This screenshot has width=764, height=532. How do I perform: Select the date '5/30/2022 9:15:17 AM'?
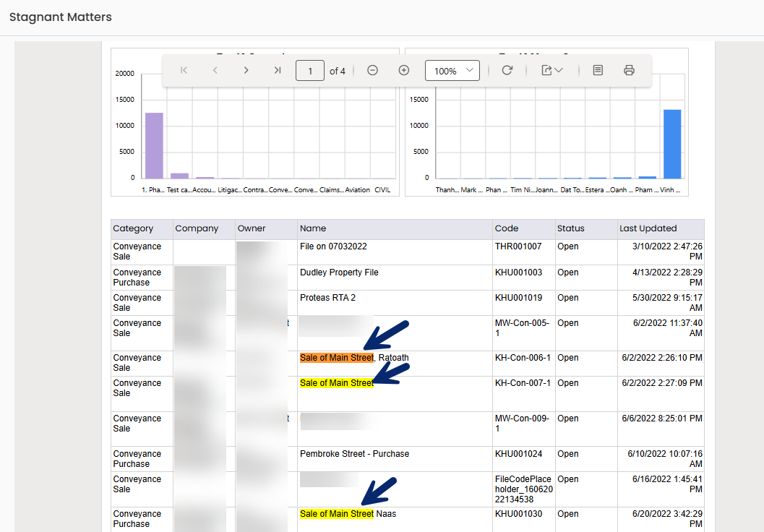668,303
